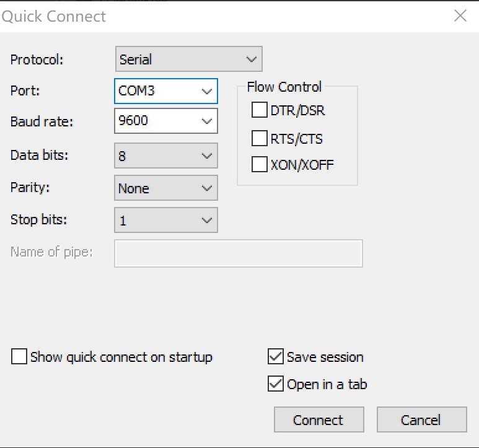
Task: Uncheck the Save session option
Action: pyautogui.click(x=276, y=357)
